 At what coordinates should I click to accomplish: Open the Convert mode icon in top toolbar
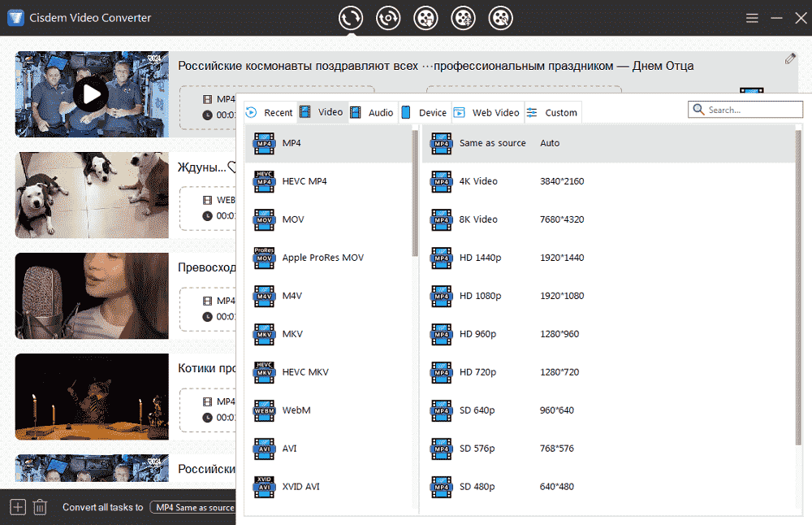point(351,18)
